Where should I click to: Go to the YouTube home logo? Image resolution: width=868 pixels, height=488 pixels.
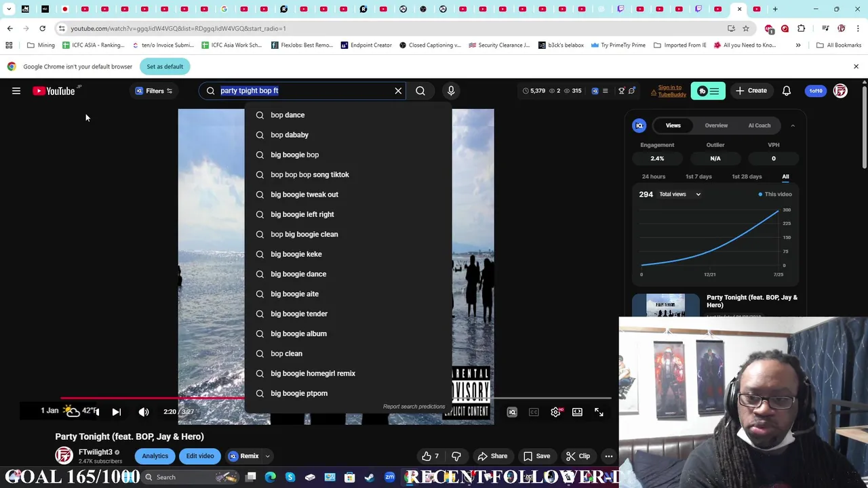[x=54, y=91]
